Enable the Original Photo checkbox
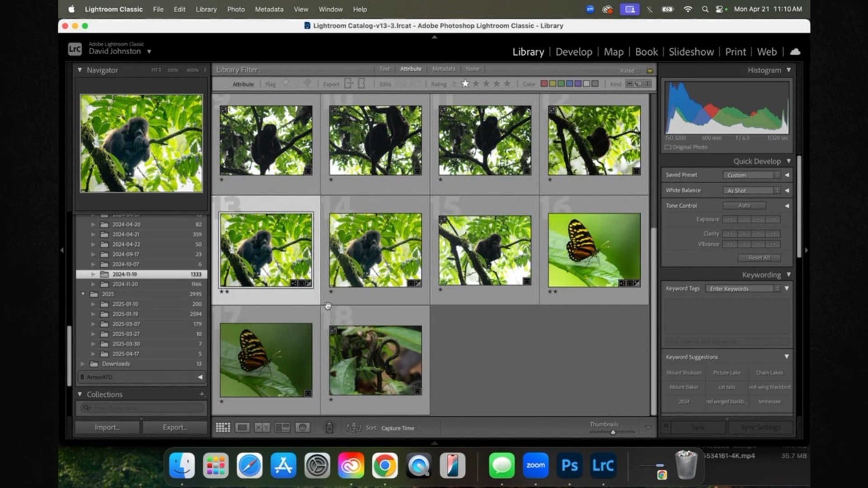This screenshot has width=868, height=488. [x=668, y=147]
